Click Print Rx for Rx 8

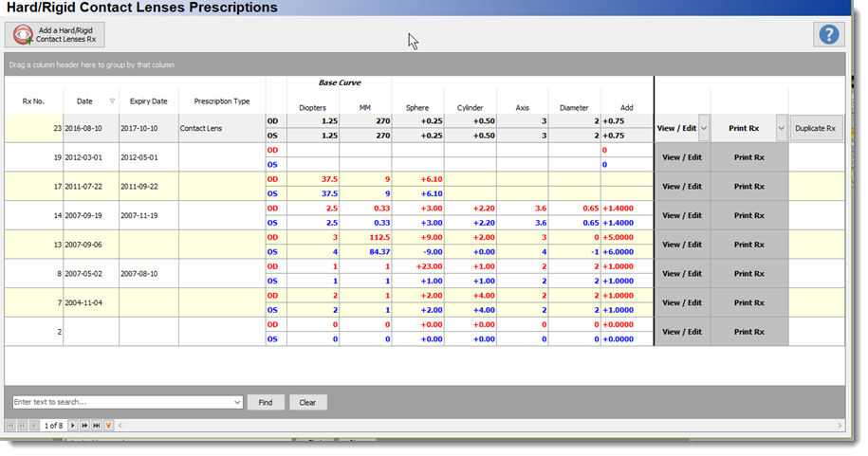point(749,273)
